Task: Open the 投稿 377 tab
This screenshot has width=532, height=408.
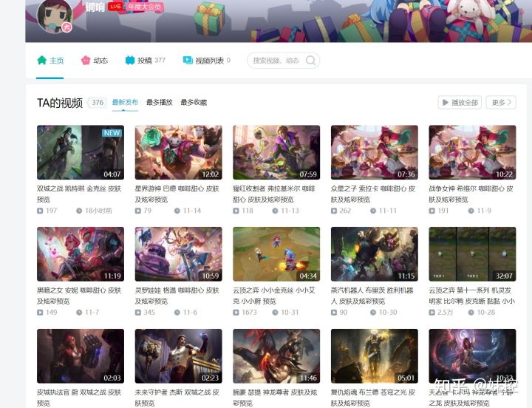Action: point(146,61)
